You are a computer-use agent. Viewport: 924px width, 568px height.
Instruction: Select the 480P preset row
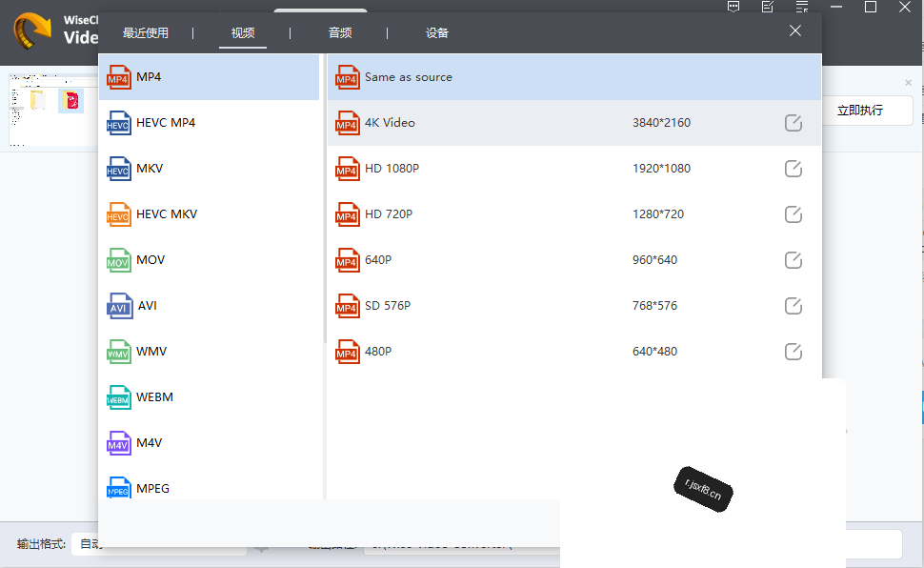574,352
